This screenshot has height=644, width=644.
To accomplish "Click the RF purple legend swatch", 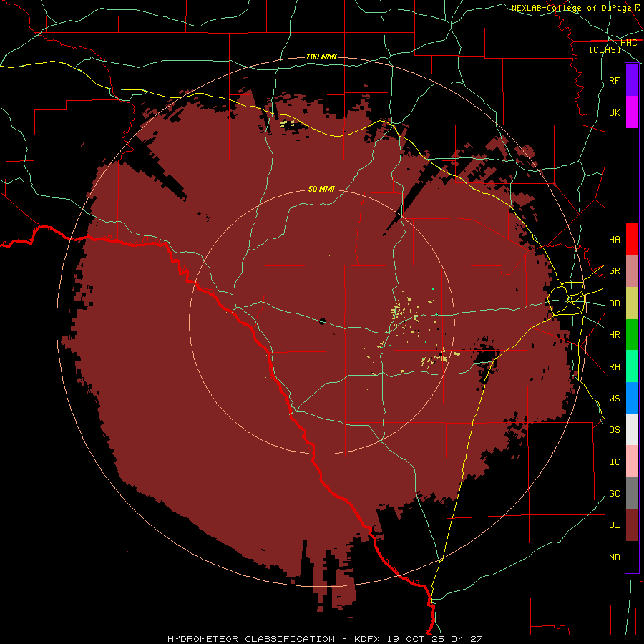I will (x=632, y=80).
